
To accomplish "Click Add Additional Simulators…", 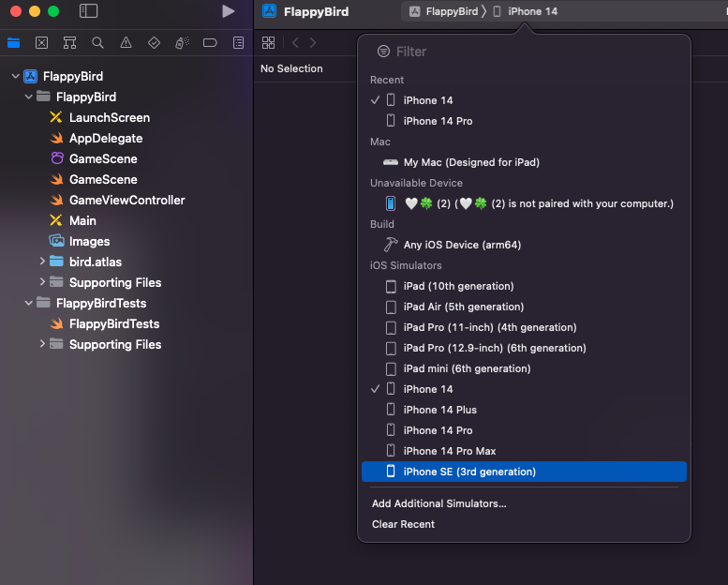I will pyautogui.click(x=438, y=503).
